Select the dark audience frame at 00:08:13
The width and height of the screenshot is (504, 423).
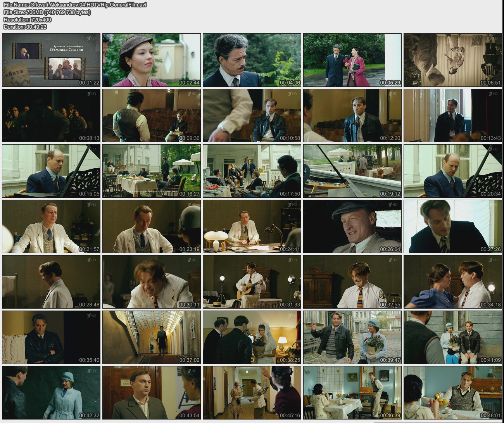tap(51, 116)
